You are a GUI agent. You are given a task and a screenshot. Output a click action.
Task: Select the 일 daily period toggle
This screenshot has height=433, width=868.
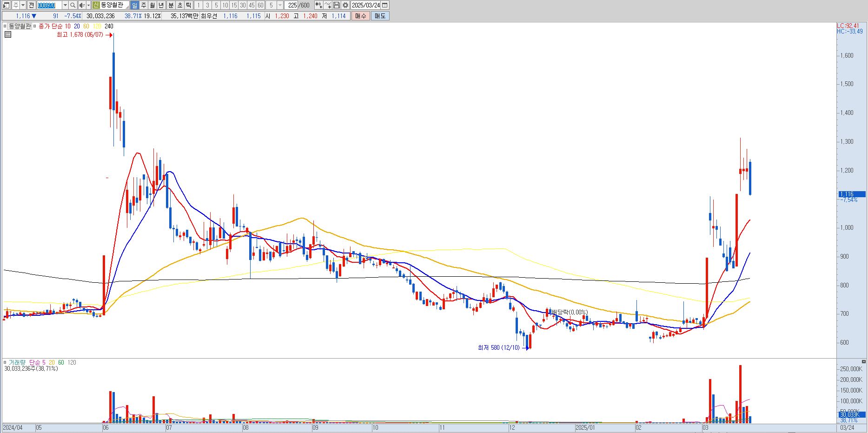coord(134,5)
